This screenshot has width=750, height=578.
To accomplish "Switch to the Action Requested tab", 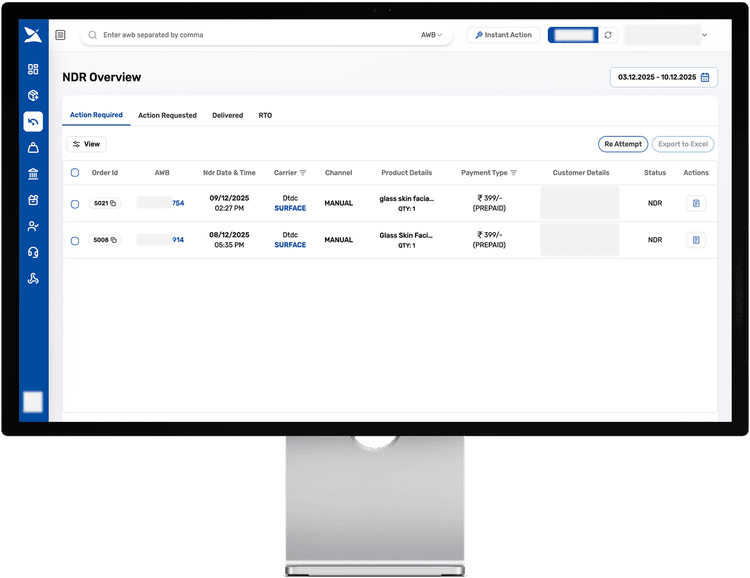I will (x=167, y=116).
